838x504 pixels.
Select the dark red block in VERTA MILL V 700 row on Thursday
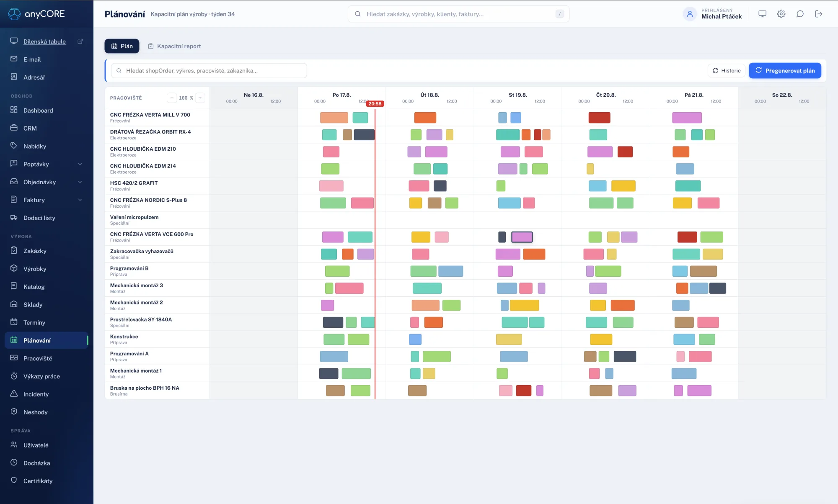click(x=599, y=118)
